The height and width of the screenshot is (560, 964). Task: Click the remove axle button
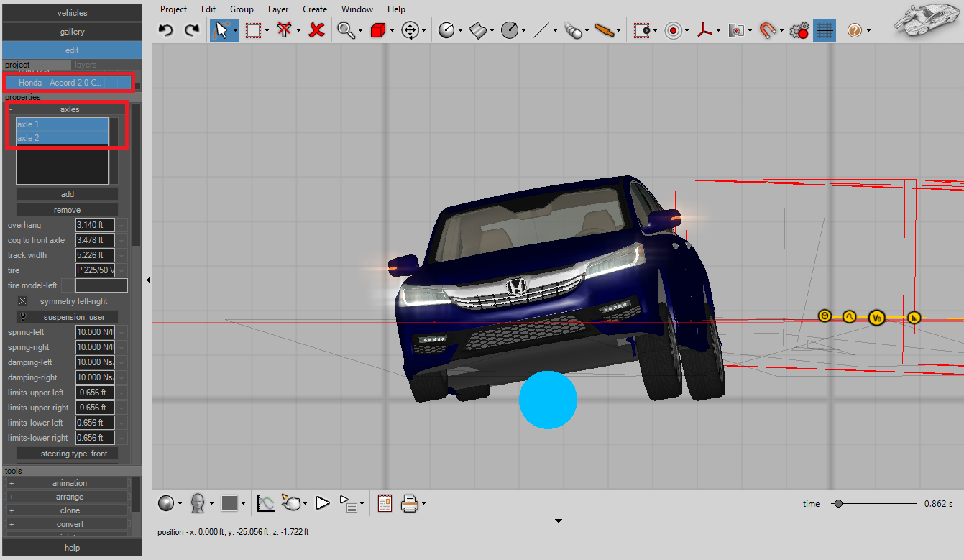67,210
